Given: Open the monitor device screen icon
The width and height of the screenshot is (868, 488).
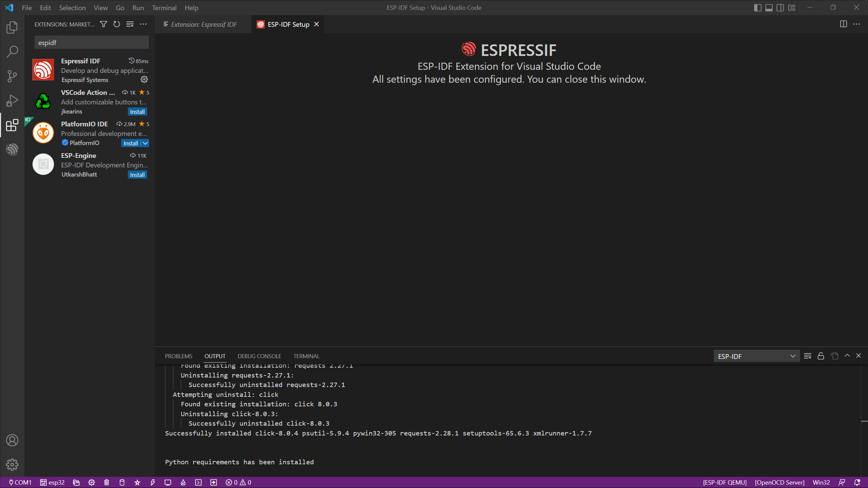Looking at the screenshot, I should pos(168,482).
